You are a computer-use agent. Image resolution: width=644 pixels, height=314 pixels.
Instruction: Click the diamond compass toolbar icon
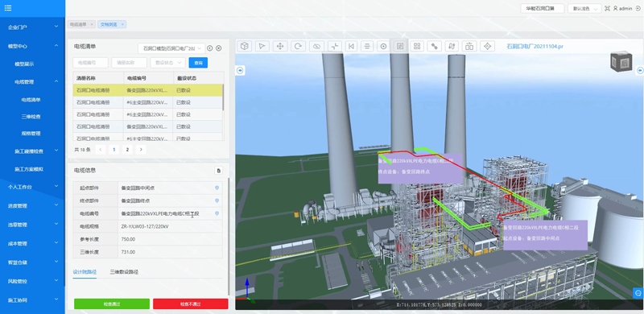tap(488, 46)
